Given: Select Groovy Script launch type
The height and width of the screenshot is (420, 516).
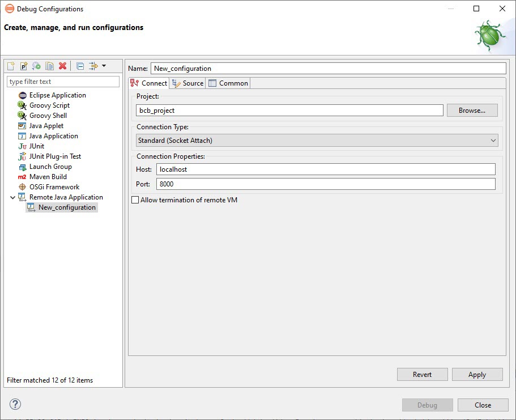Looking at the screenshot, I should click(49, 105).
